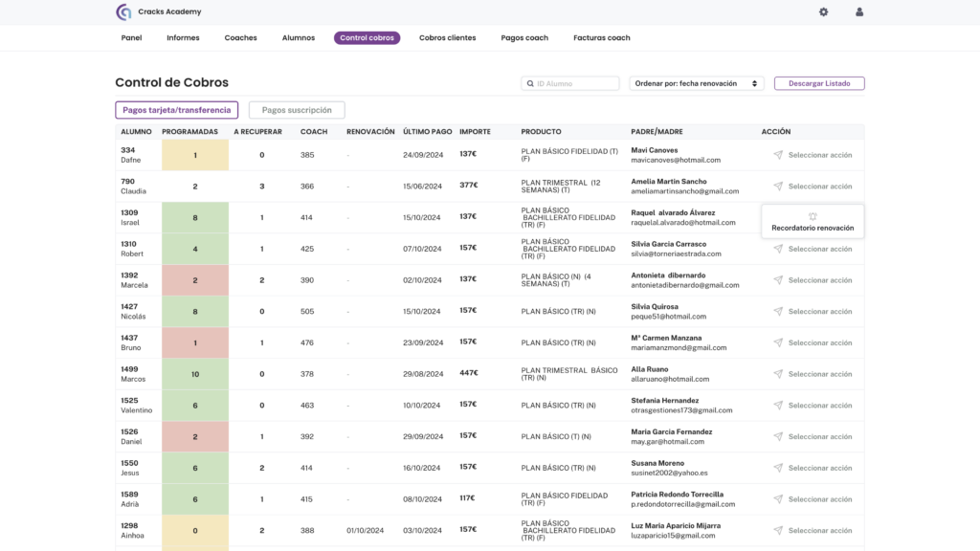
Task: Click the magnifier icon in search box
Action: pos(529,84)
